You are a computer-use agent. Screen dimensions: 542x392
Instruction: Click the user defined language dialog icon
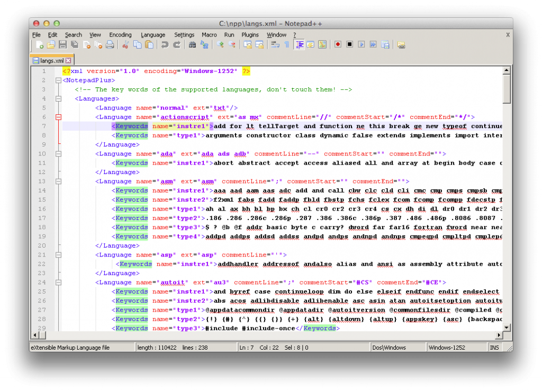(x=310, y=45)
